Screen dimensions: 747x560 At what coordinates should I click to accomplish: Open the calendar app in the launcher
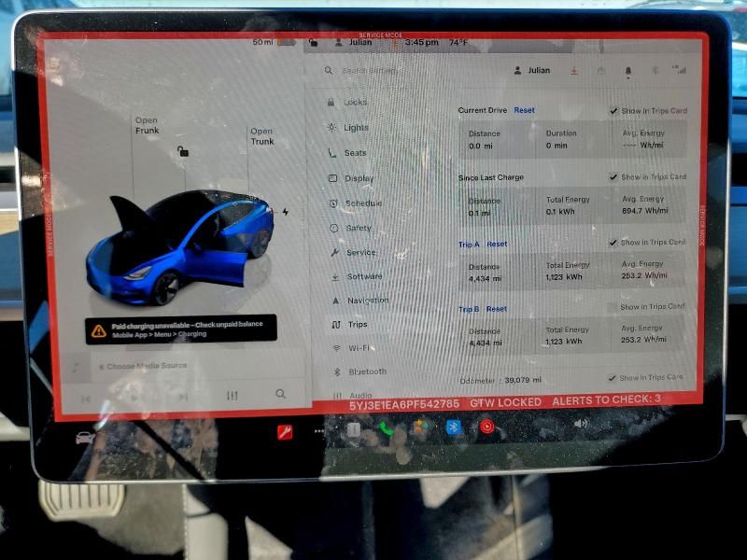click(x=353, y=427)
